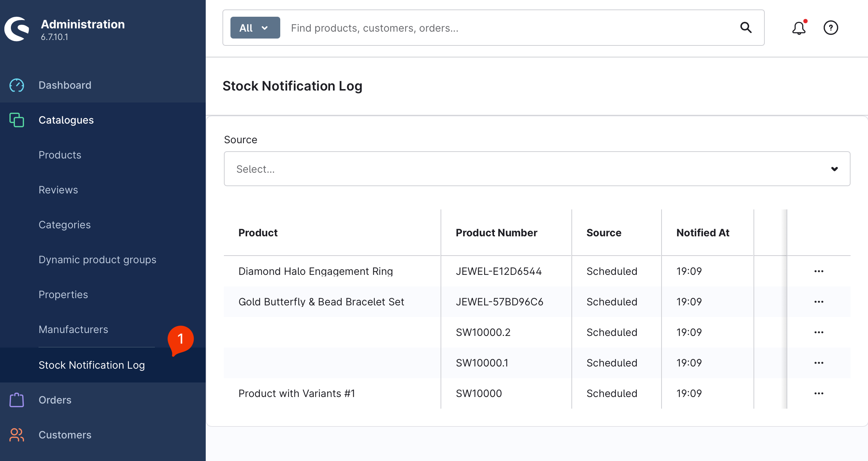
Task: Click the Orders shopping bag icon
Action: [x=17, y=400]
